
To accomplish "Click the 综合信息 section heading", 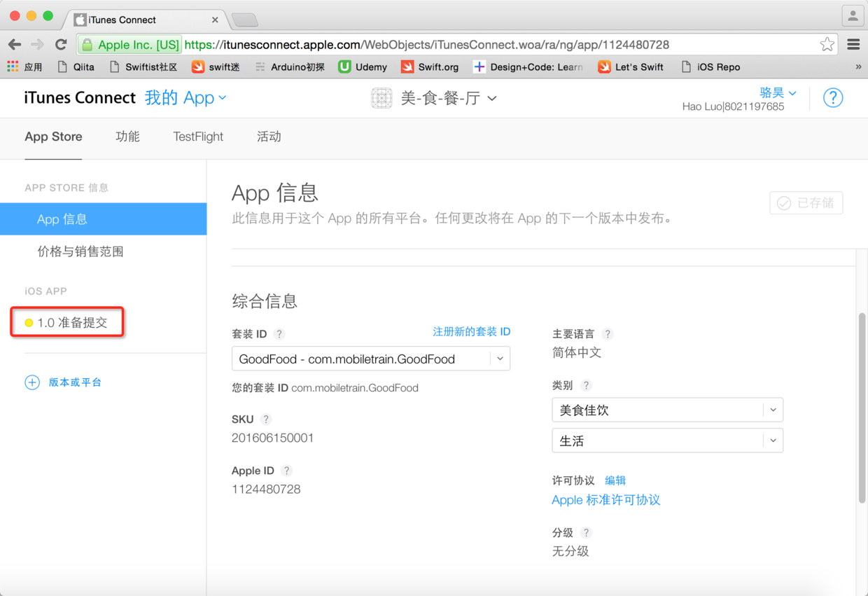I will coord(265,301).
